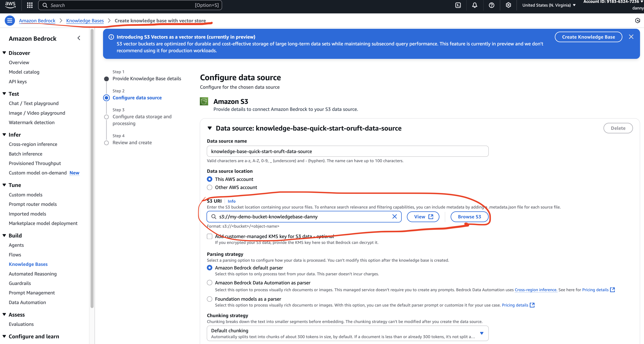Screen dimensions: 644x344
Task: Collapse the Amazon Bedrock side panel arrow
Action: point(79,38)
